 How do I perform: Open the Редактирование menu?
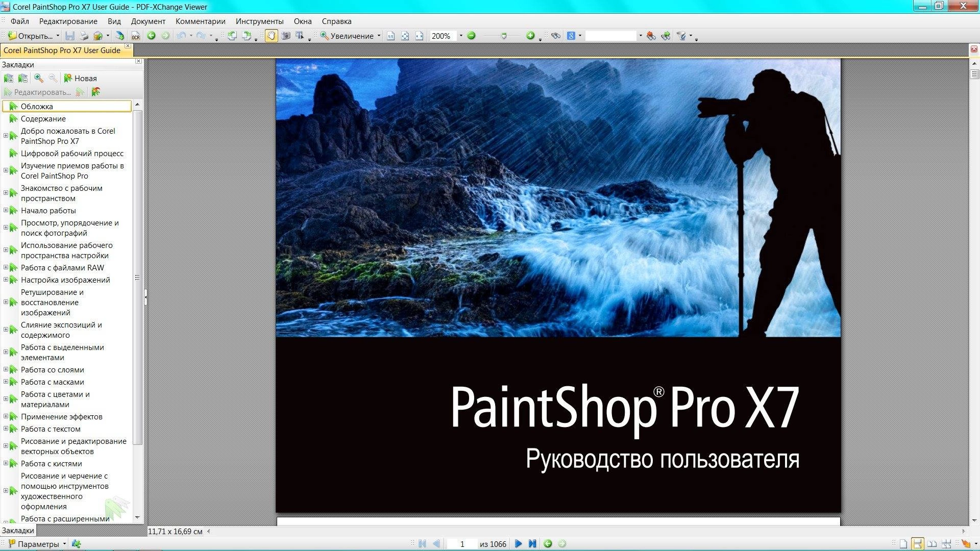click(68, 21)
